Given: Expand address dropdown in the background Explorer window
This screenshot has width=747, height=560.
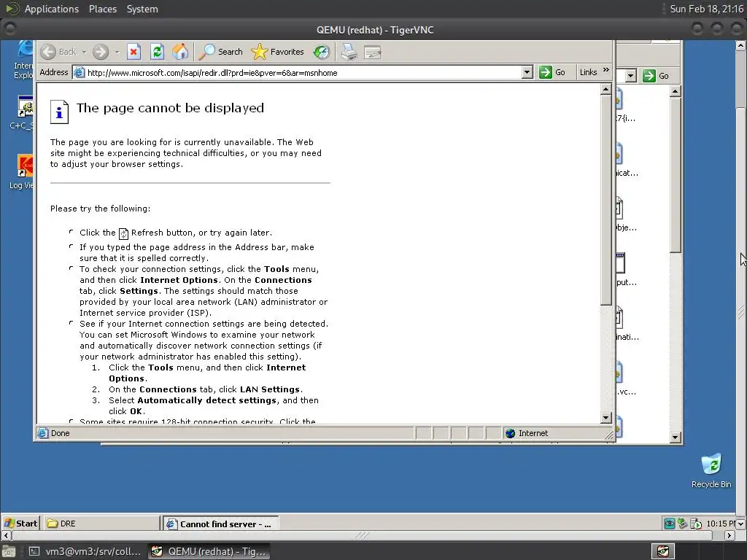Looking at the screenshot, I should pos(631,76).
